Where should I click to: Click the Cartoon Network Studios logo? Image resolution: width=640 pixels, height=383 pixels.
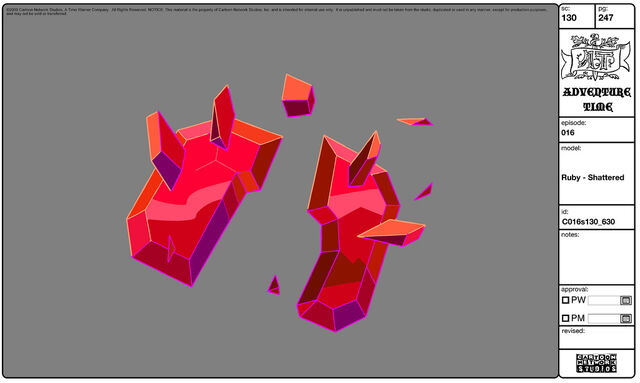[596, 363]
